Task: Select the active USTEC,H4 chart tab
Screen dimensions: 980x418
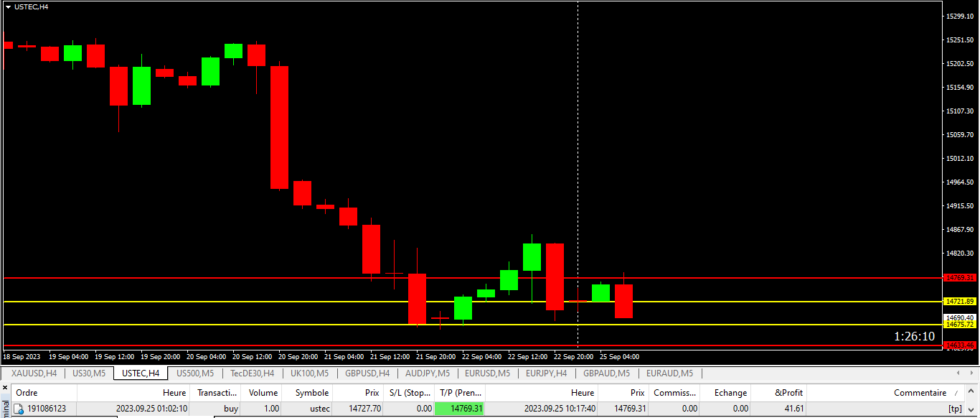Action: (141, 373)
